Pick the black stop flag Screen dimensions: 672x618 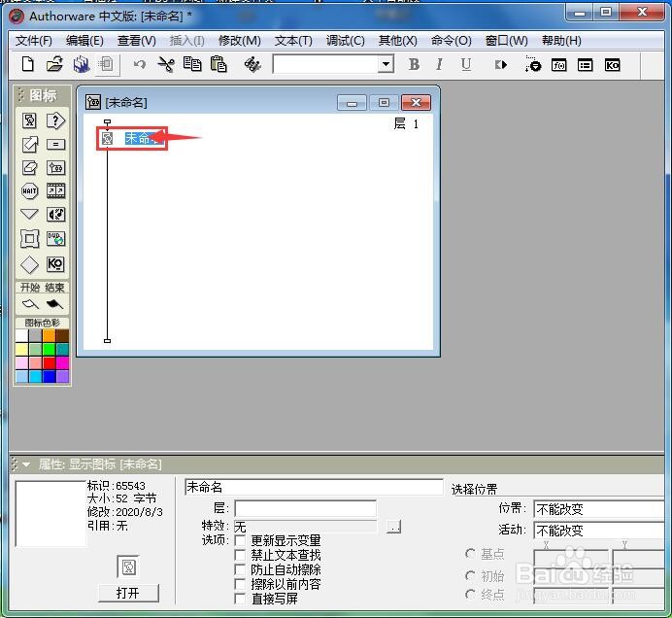tap(54, 304)
